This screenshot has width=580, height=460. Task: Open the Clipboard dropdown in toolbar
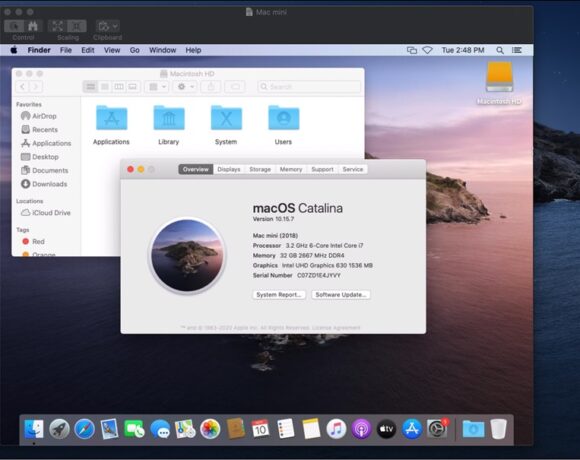[108, 26]
